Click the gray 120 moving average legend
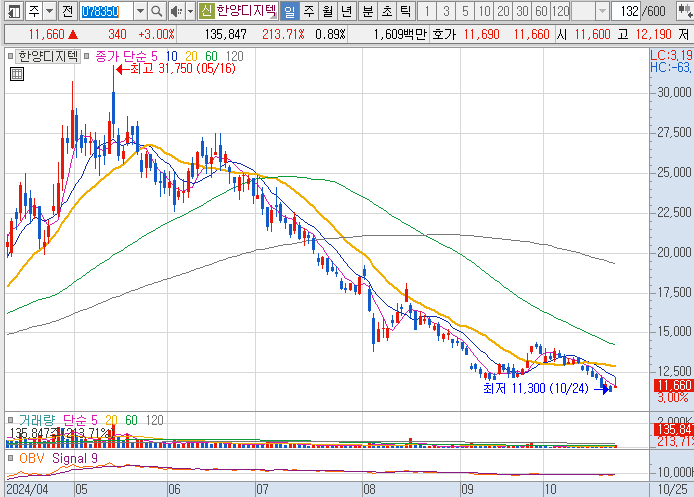694x497 pixels. pyautogui.click(x=235, y=56)
